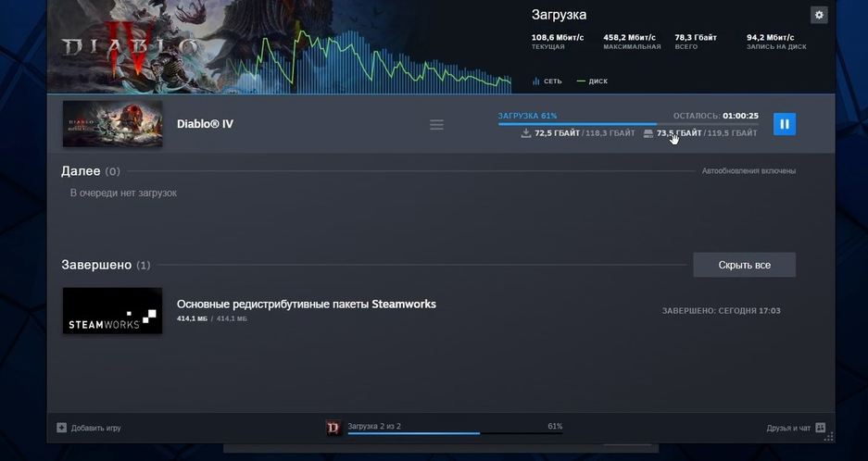Click the Hide All (Скрыть все) button
The height and width of the screenshot is (461, 868).
point(744,265)
